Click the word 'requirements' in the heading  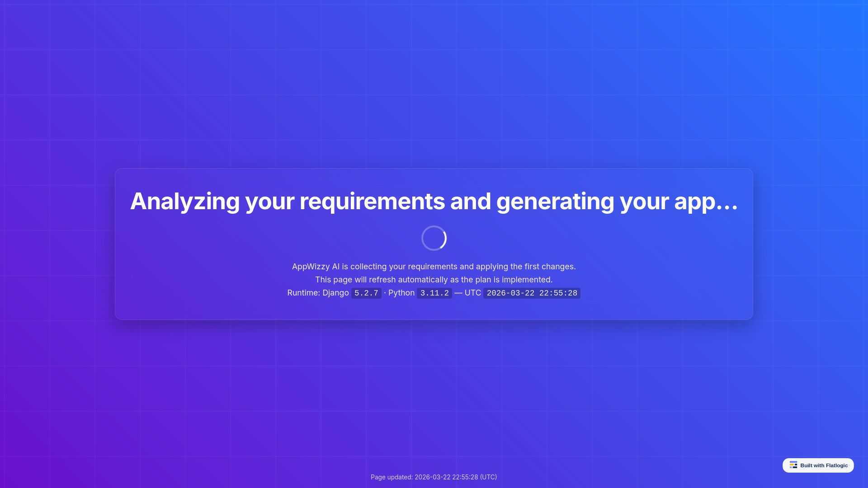coord(372,201)
